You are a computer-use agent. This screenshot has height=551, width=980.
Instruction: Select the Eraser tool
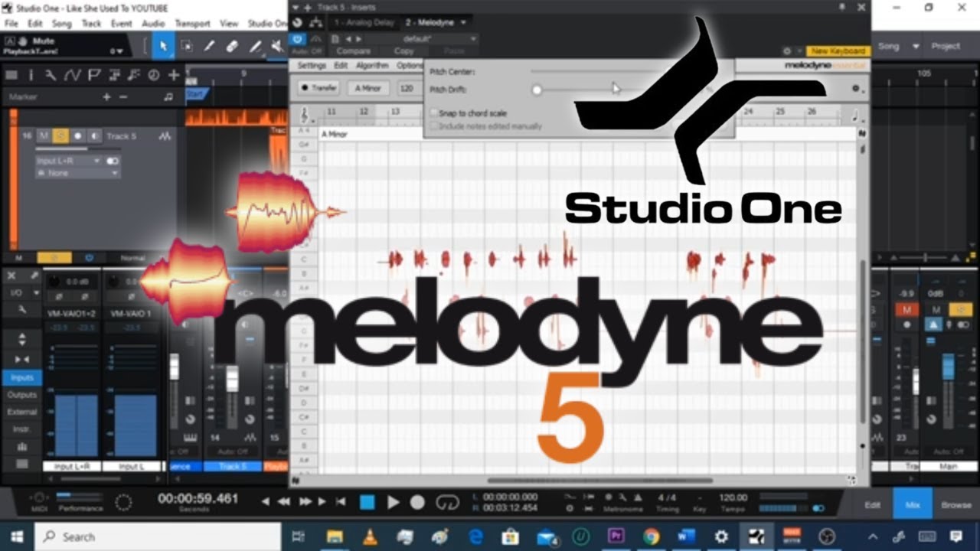click(233, 46)
